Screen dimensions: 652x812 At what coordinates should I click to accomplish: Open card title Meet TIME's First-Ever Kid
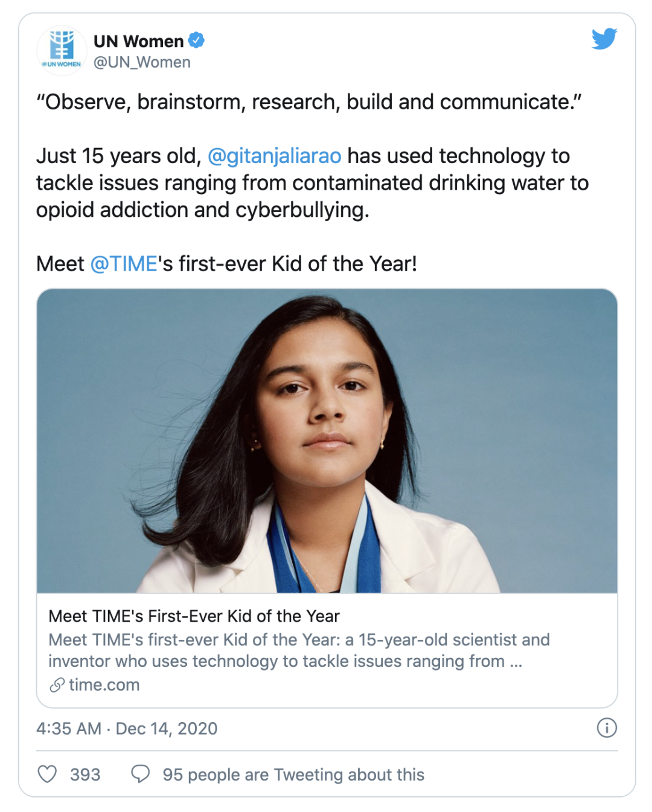pyautogui.click(x=194, y=616)
